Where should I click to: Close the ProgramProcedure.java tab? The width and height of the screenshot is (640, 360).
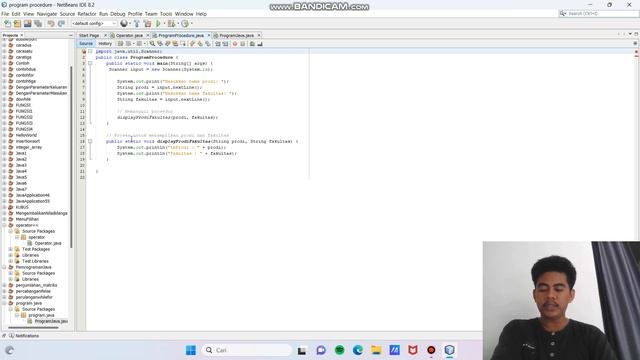tap(209, 36)
